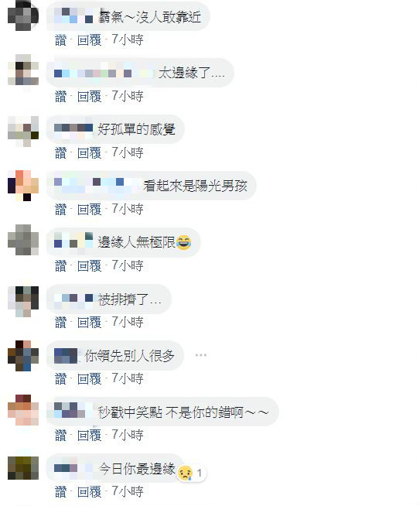Image resolution: width=420 pixels, height=506 pixels.
Task: Open avatar of the 邊緣人無極限 commenter
Action: pos(23,240)
